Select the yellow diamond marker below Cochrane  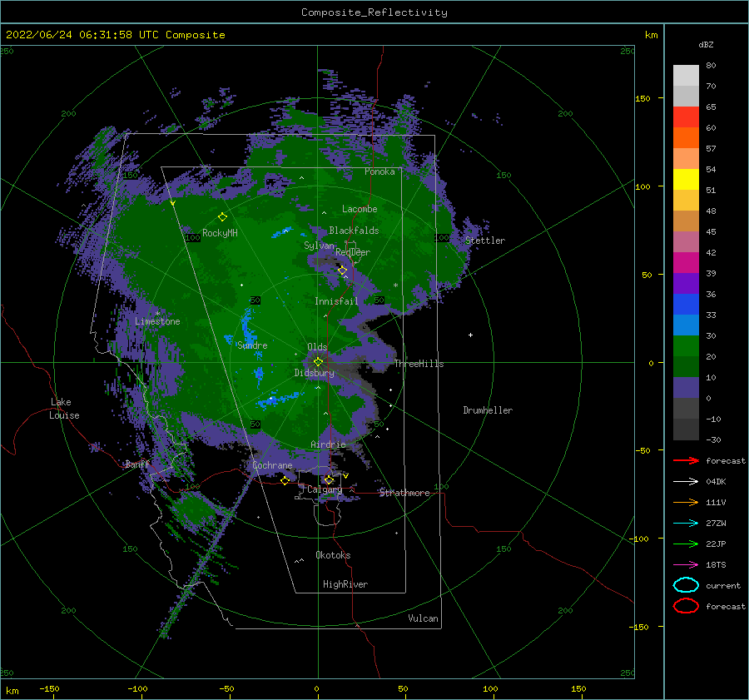285,480
